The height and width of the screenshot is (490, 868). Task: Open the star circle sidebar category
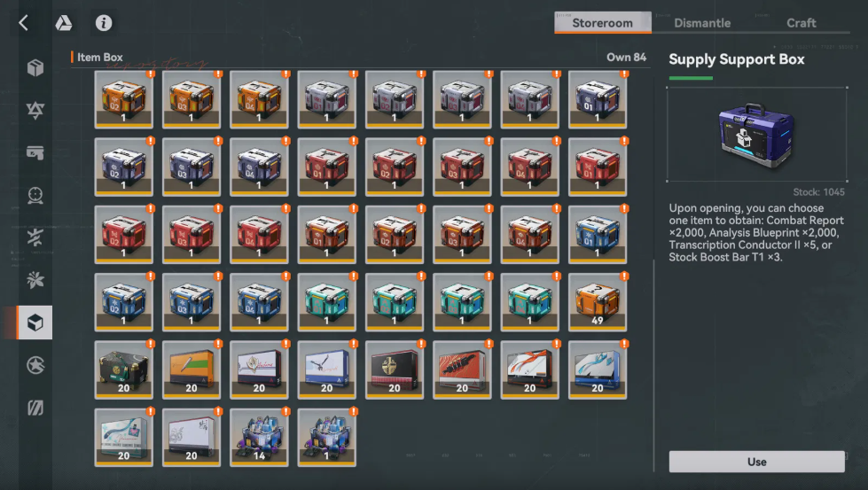click(35, 365)
